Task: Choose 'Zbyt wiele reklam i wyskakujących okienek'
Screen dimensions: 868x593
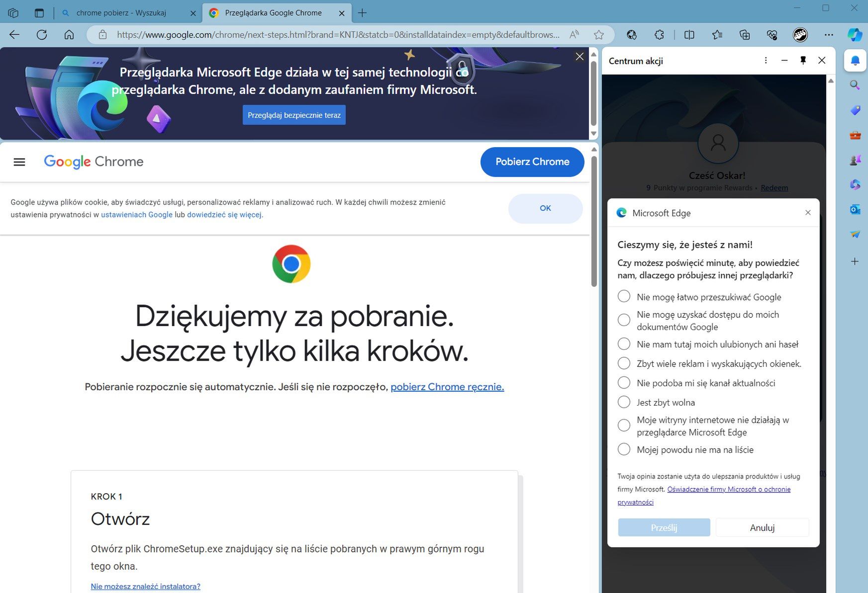Action: pyautogui.click(x=624, y=363)
